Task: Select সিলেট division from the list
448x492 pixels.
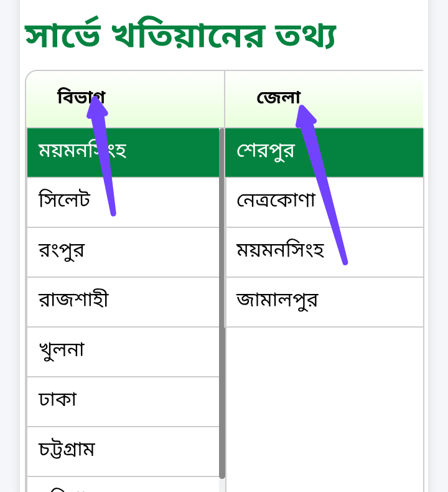Action: point(123,202)
